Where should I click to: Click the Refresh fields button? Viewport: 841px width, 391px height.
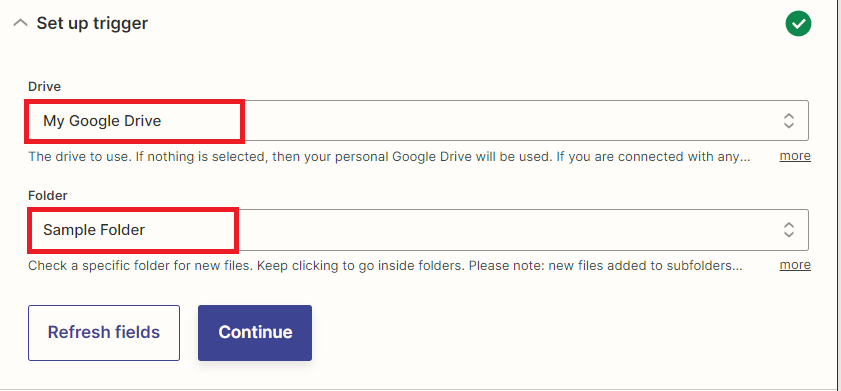[104, 333]
